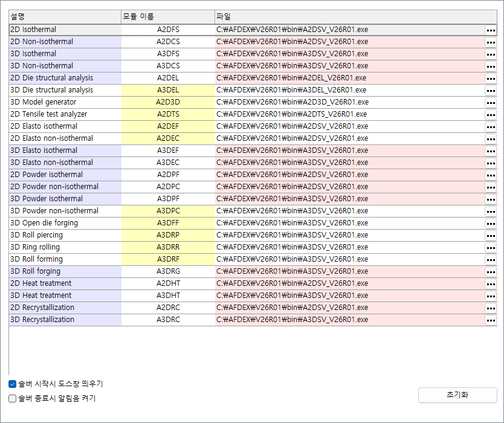Image resolution: width=504 pixels, height=423 pixels.
Task: Enable 솔버 종료시 알림음 켜기 checkbox
Action: [x=12, y=399]
